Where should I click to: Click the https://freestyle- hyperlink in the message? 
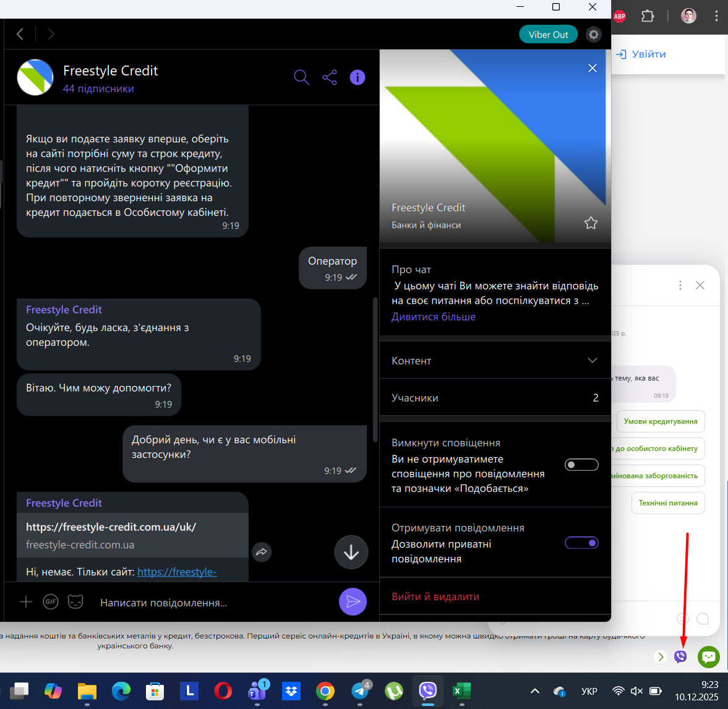coord(177,572)
